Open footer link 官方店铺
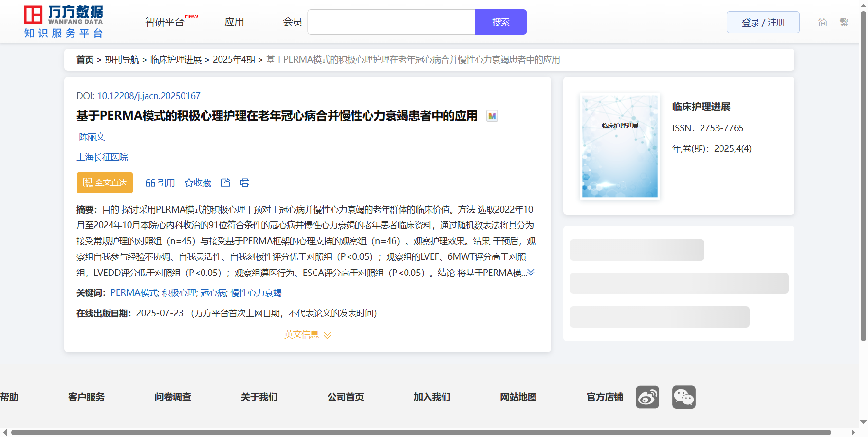 pos(605,397)
